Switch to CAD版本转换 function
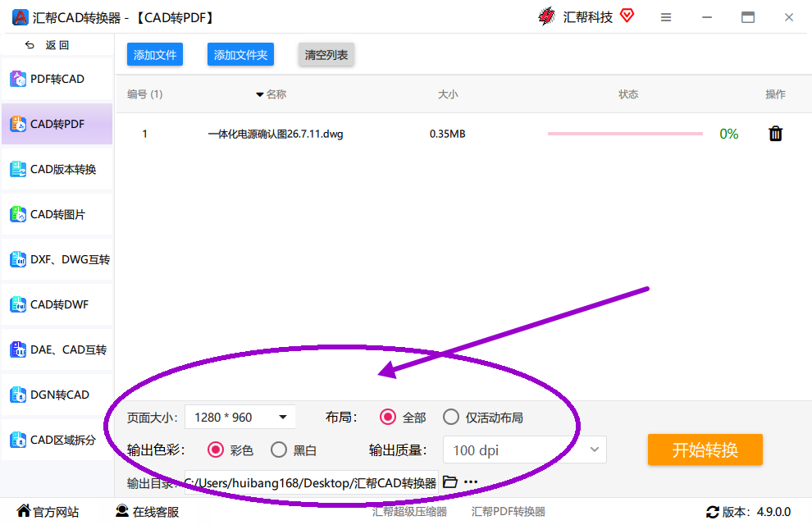 [x=57, y=169]
